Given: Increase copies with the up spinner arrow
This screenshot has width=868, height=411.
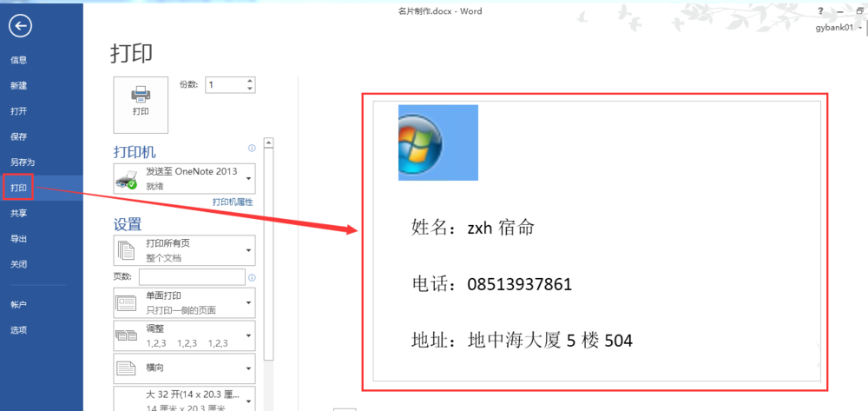Looking at the screenshot, I should point(250,82).
